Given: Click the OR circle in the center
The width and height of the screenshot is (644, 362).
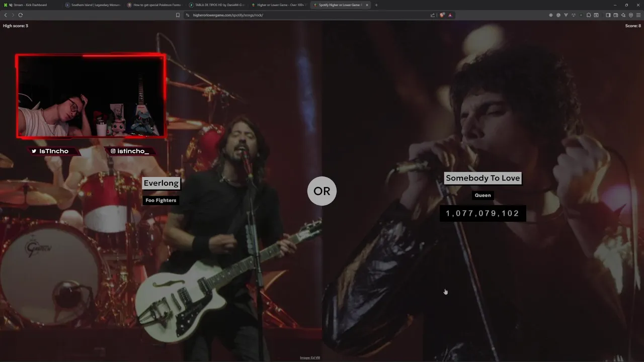Looking at the screenshot, I should coord(322,191).
